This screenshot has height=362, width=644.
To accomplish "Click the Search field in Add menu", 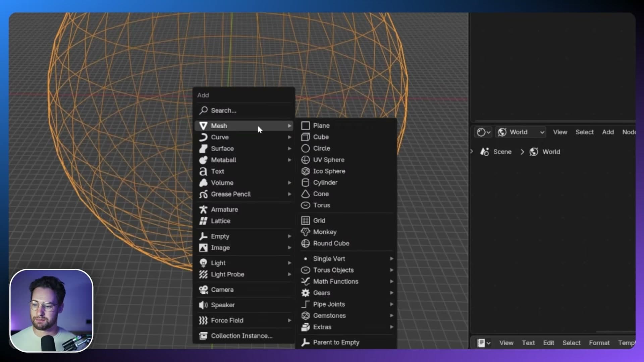I will pyautogui.click(x=244, y=110).
